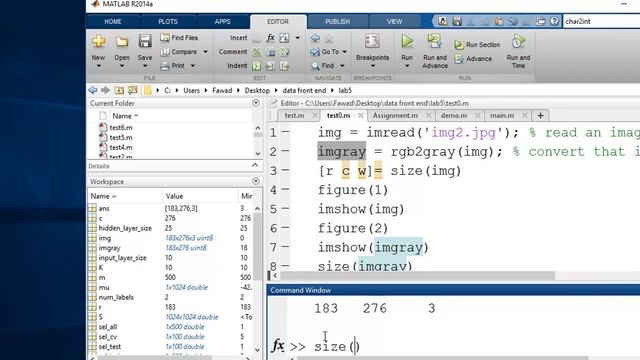Sort Current Folder by Name header
Image resolution: width=640 pixels, height=360 pixels.
click(x=125, y=116)
